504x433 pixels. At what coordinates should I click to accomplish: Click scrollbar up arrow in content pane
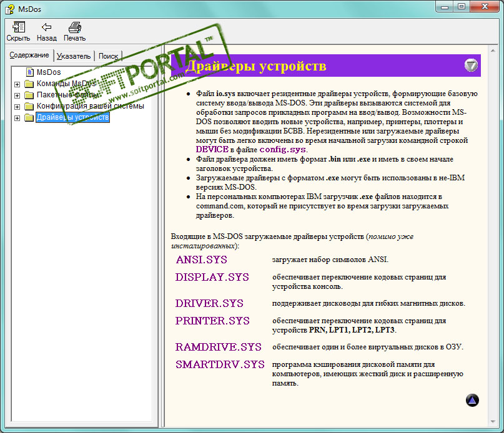click(493, 51)
